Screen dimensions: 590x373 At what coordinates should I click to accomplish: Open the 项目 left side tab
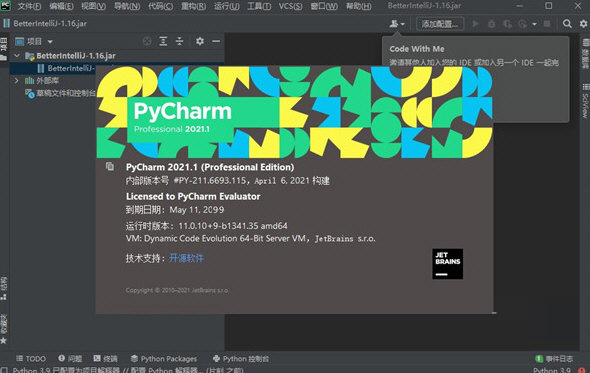tap(4, 49)
